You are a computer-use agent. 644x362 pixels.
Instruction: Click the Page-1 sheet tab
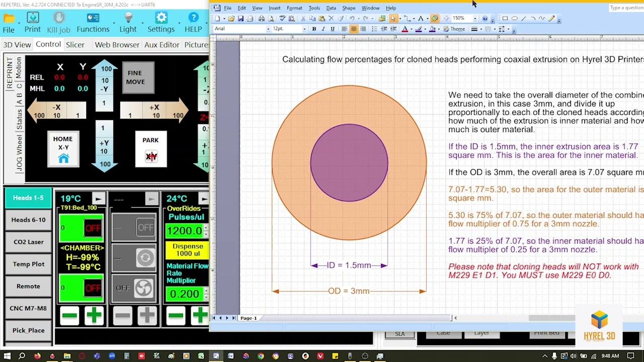pyautogui.click(x=249, y=318)
